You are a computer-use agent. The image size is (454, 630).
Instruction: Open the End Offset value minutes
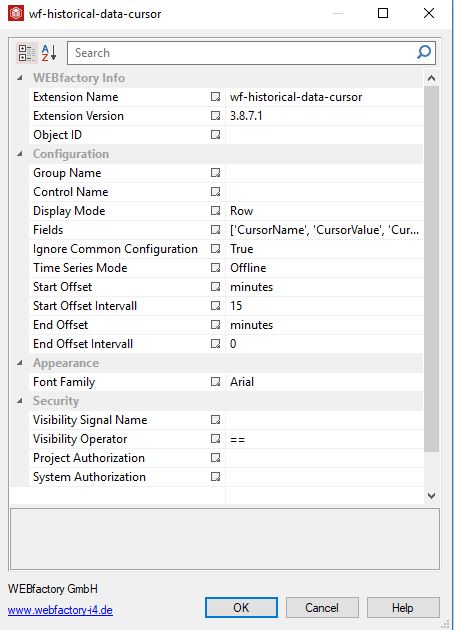(x=324, y=325)
